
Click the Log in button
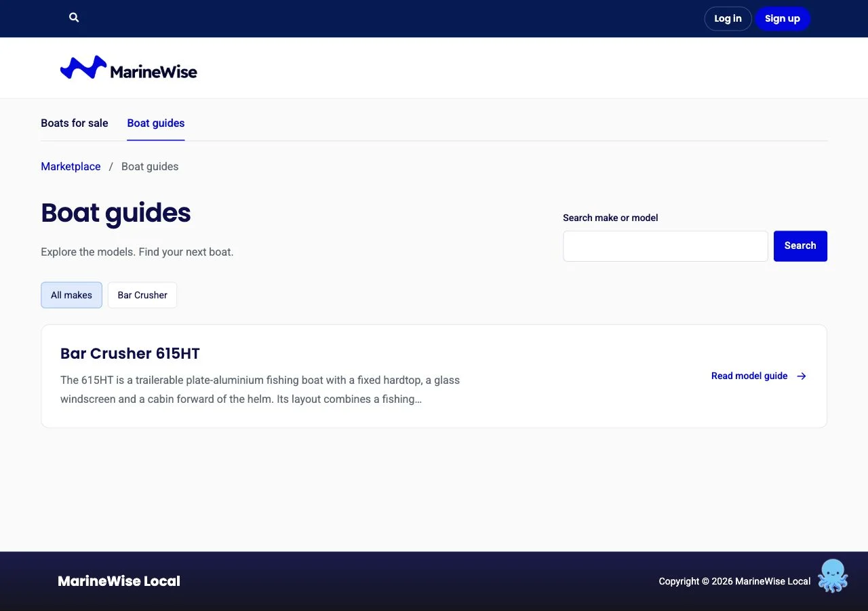[x=728, y=18]
